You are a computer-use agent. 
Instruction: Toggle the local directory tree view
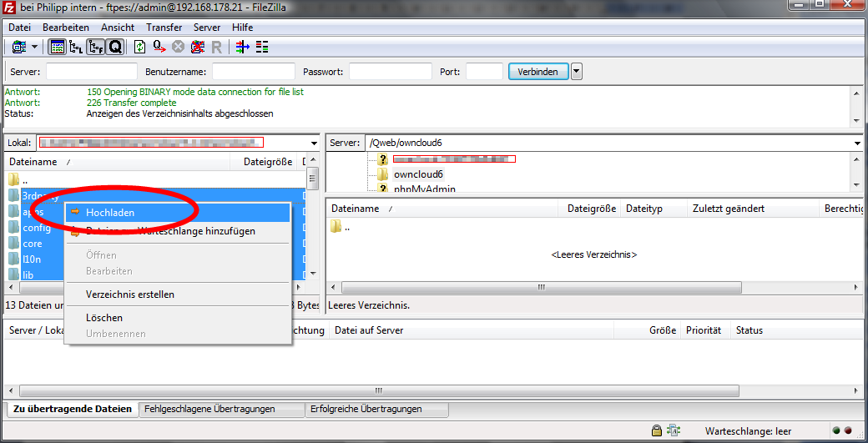tap(77, 47)
